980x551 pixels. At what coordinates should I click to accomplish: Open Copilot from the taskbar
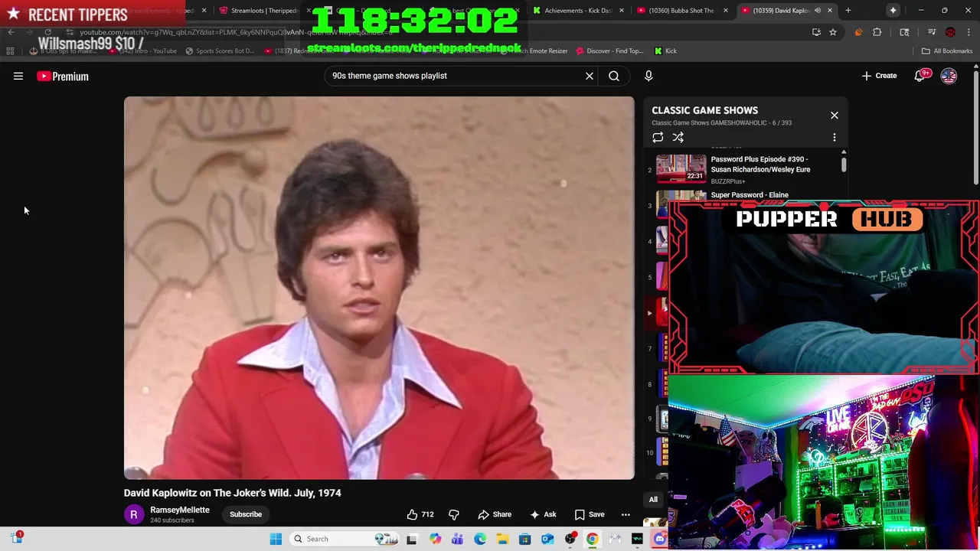(x=436, y=539)
